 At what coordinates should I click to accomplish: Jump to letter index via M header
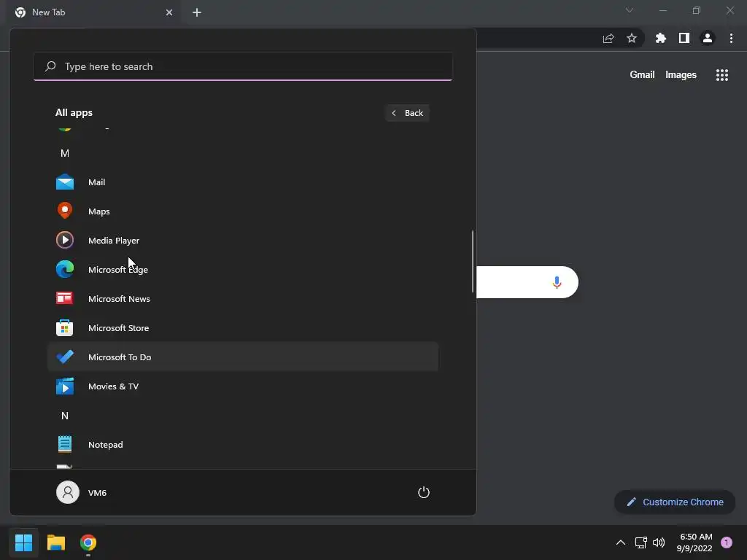65,153
